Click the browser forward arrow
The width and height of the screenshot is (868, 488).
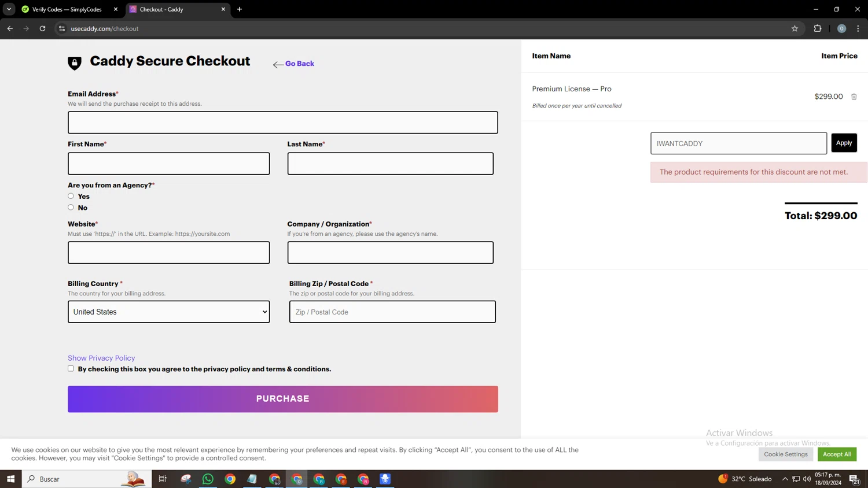pos(26,28)
